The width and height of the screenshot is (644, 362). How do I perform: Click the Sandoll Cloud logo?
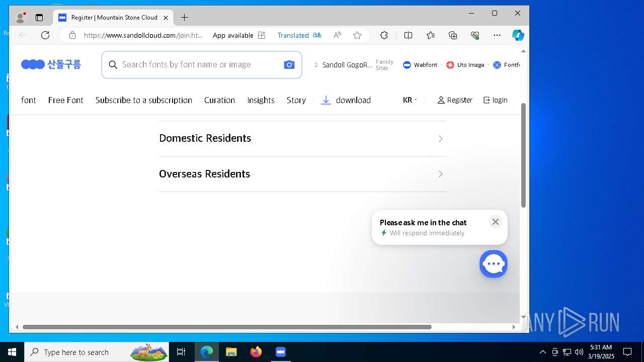[51, 64]
